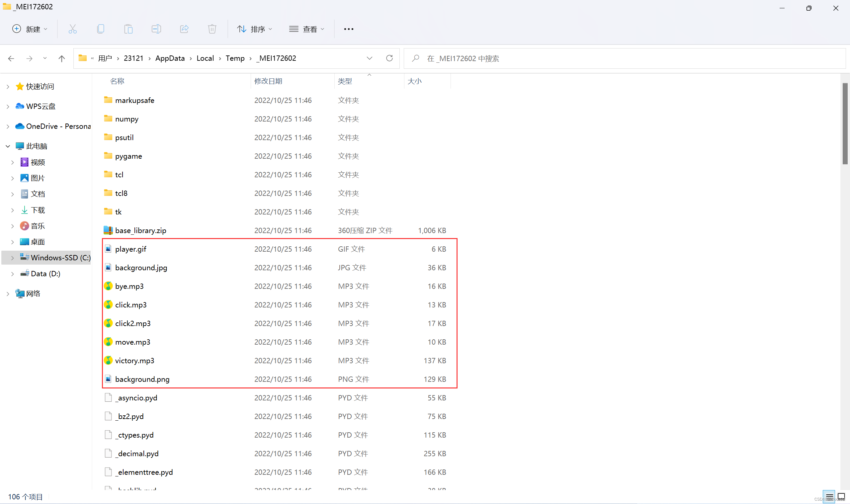Viewport: 850px width, 504px height.
Task: Click the Paste clipboard icon
Action: (128, 29)
